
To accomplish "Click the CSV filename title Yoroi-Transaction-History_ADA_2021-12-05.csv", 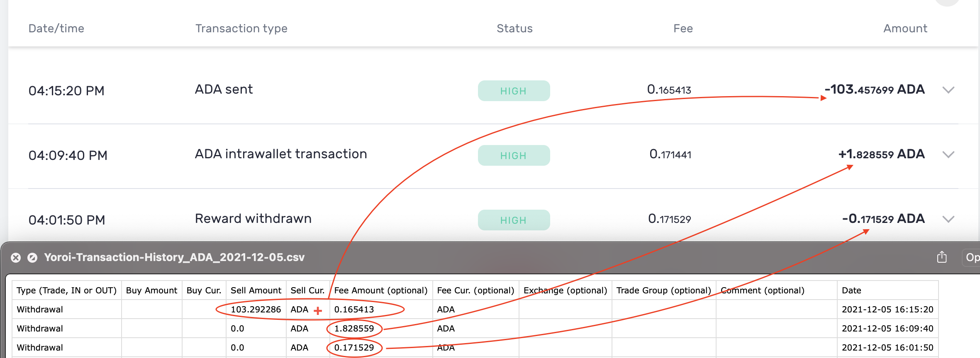I will point(174,257).
